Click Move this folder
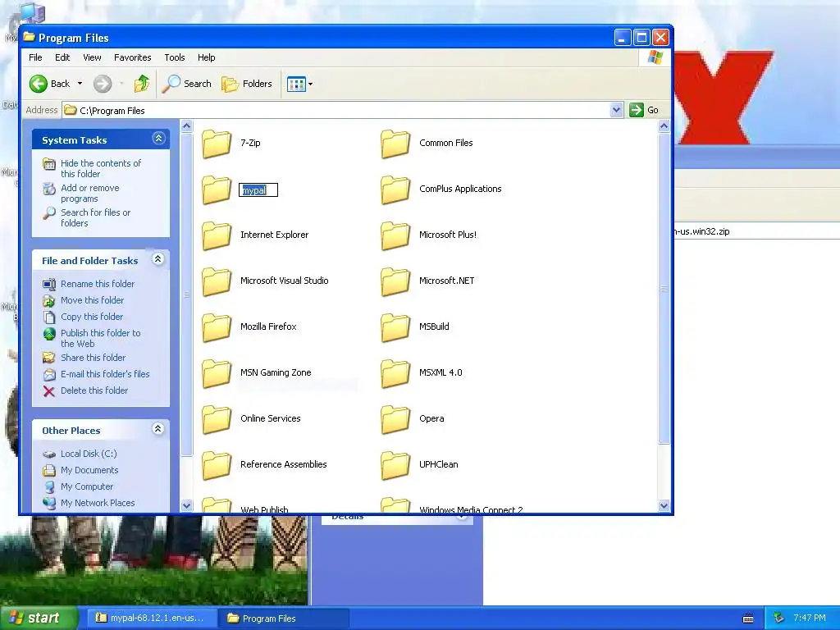This screenshot has width=840, height=630. [92, 300]
